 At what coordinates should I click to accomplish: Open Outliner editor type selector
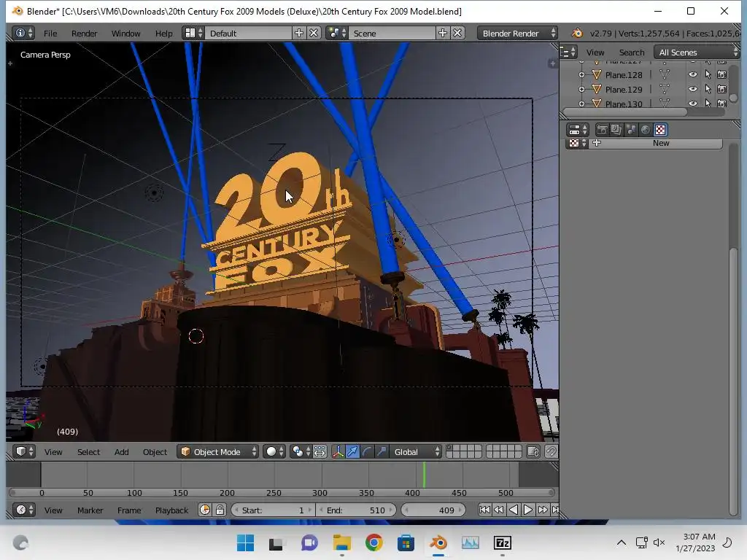568,52
